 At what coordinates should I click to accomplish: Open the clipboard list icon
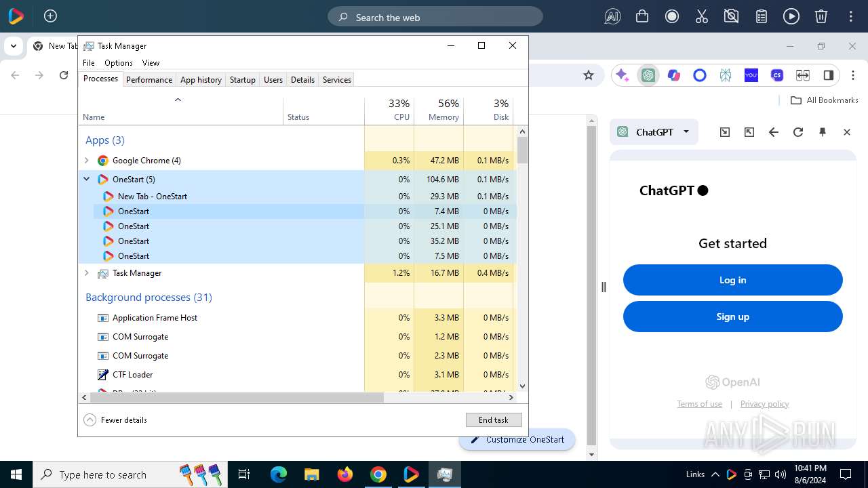click(762, 17)
